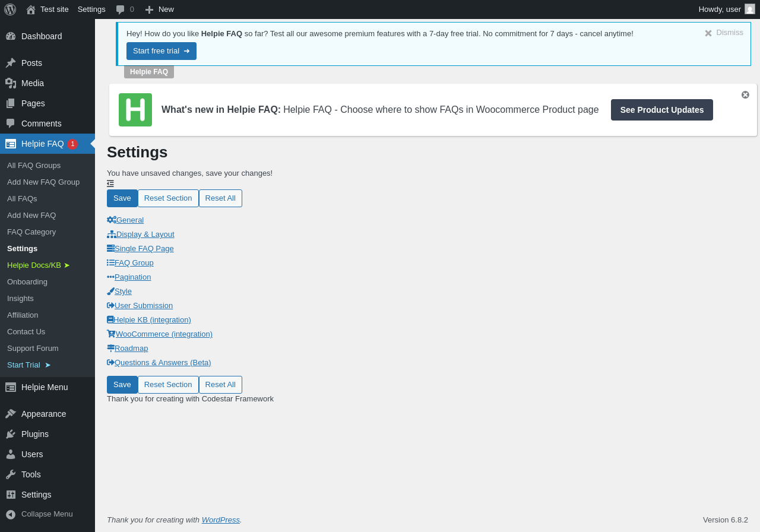The image size is (760, 532).
Task: Click the Single FAQ Page server icon
Action: point(111,248)
